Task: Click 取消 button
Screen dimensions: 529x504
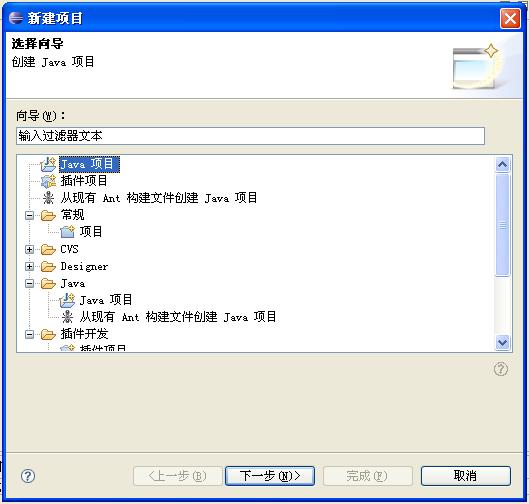Action: (x=466, y=476)
